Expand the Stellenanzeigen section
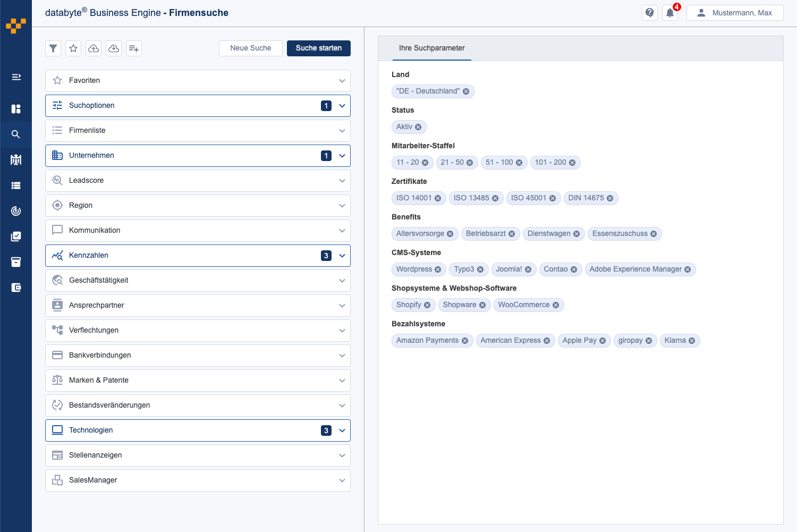This screenshot has height=532, width=797. pyautogui.click(x=198, y=455)
